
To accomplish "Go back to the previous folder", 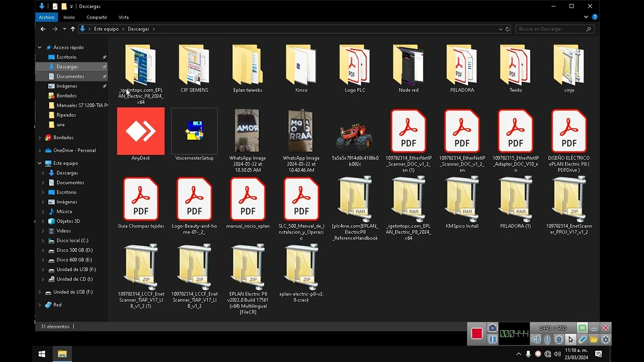I will 43,29.
